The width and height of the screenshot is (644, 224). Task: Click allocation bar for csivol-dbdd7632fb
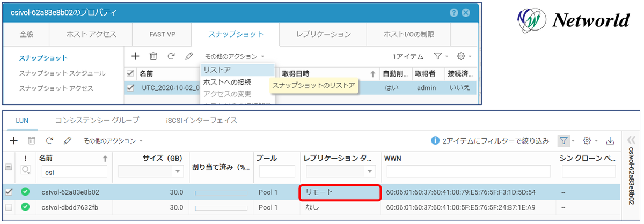pyautogui.click(x=220, y=207)
